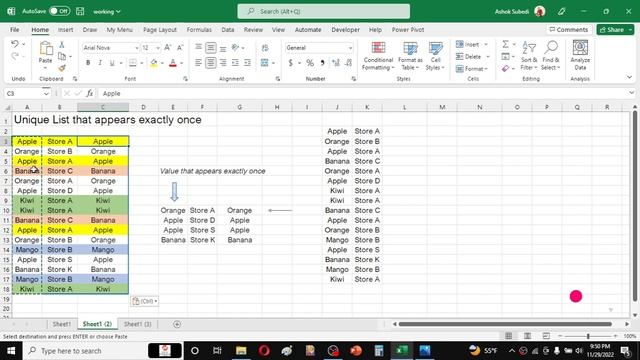Toggle Align Left
Screen dimensions: 640x360
[198, 63]
